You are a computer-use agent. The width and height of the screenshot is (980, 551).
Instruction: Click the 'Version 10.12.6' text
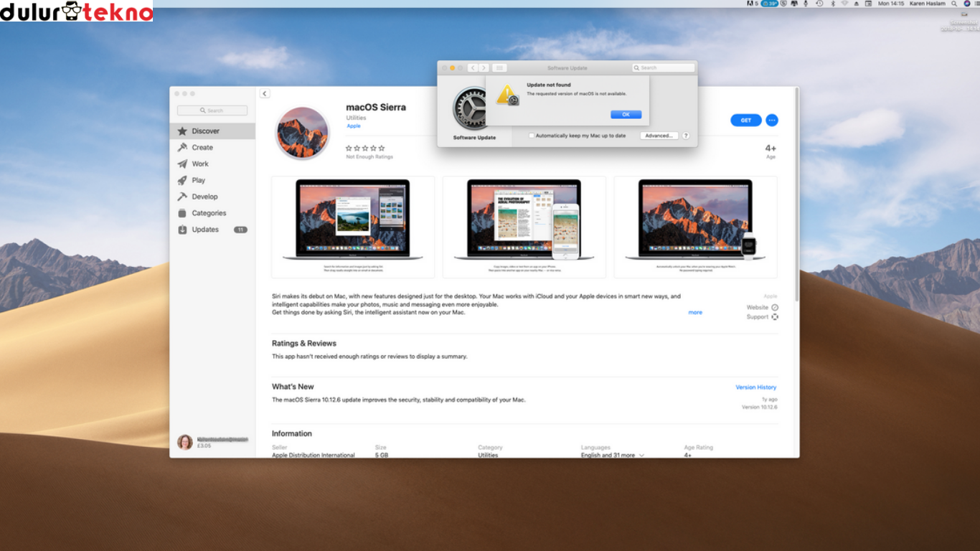pyautogui.click(x=760, y=408)
